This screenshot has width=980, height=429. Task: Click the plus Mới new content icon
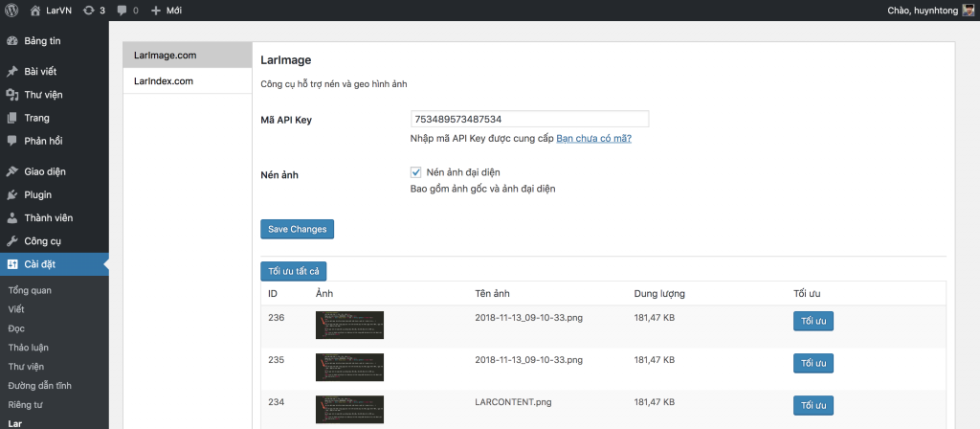[x=156, y=11]
